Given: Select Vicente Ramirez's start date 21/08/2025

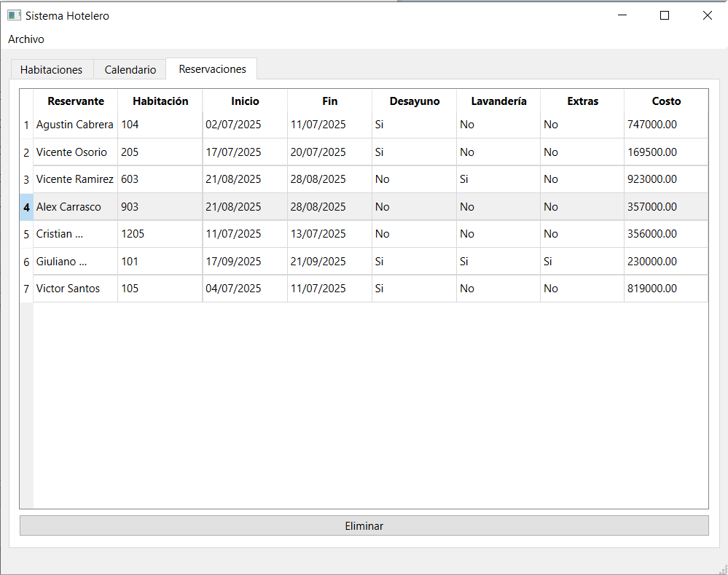Looking at the screenshot, I should (x=245, y=179).
